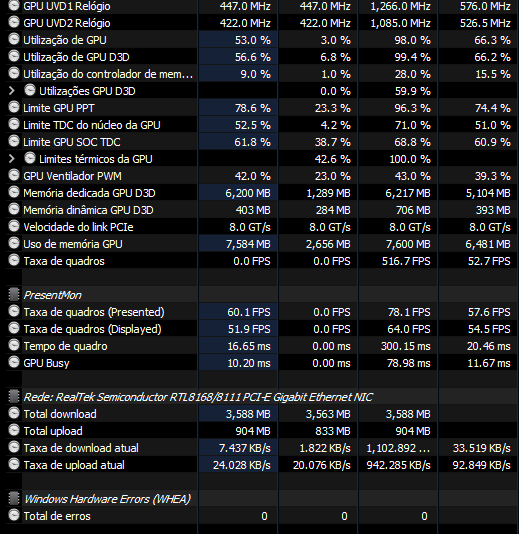Select the icon beside GPU Ventilador PWM
519x534 pixels.
coord(14,176)
